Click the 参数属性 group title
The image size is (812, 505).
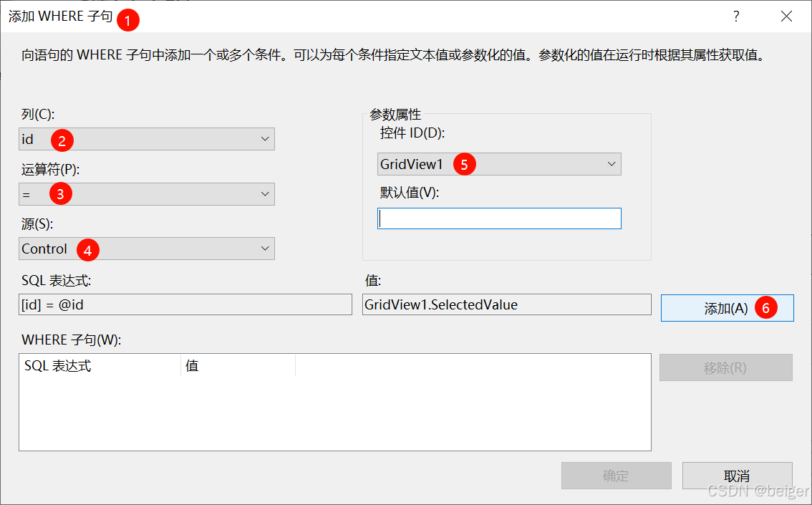[395, 114]
